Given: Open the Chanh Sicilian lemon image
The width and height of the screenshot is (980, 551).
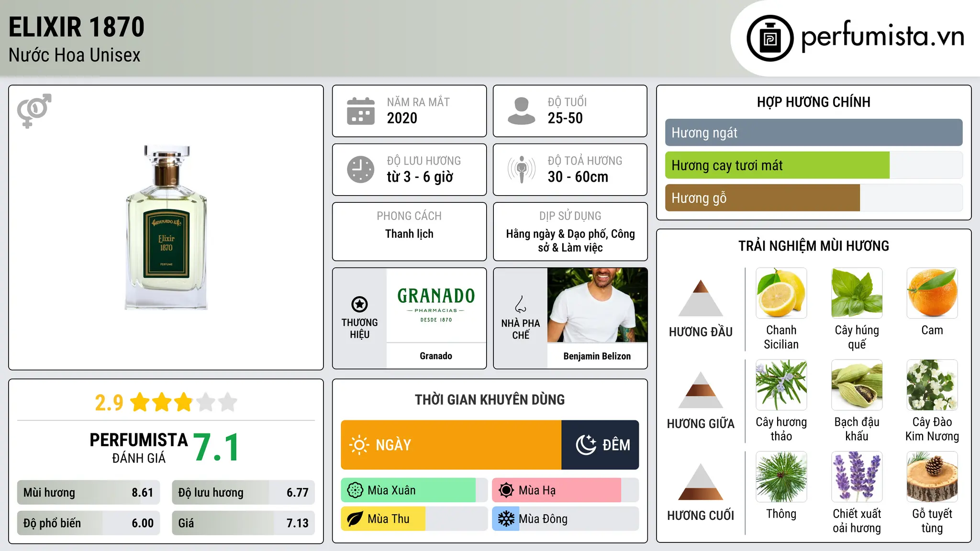Looking at the screenshot, I should [x=781, y=293].
